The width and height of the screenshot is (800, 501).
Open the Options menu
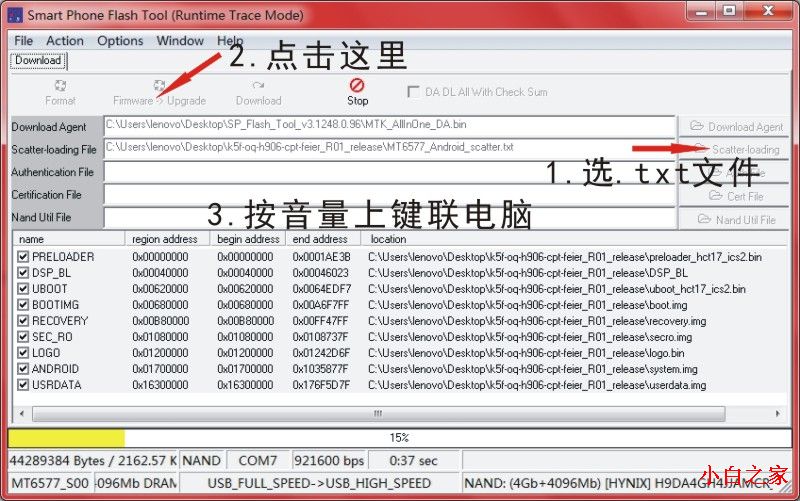(120, 40)
